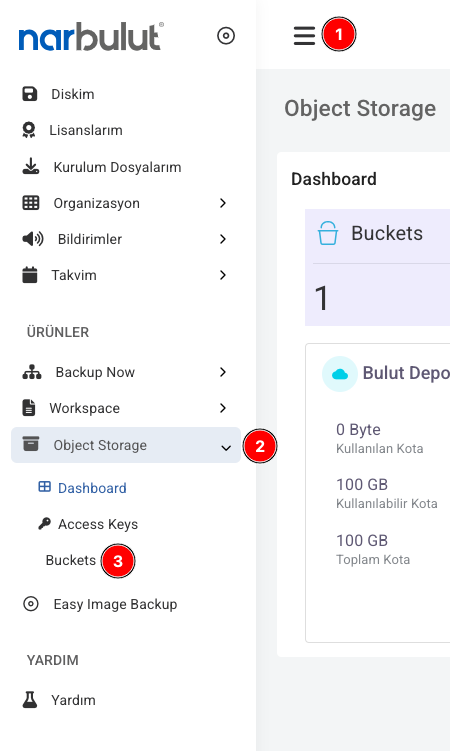Select the Backup Now label
Screen dimensions: 450x751
click(95, 372)
